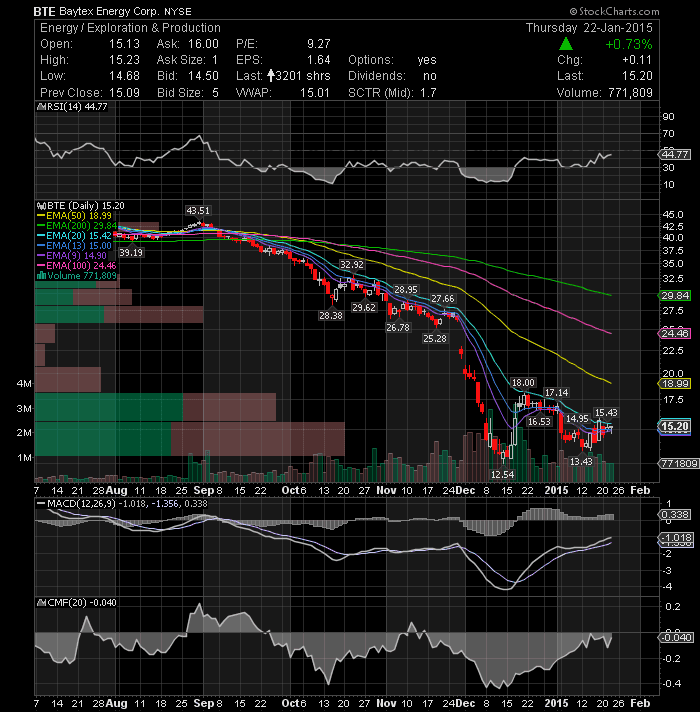
Task: Click the Prev Close value 15.09
Action: [x=124, y=93]
